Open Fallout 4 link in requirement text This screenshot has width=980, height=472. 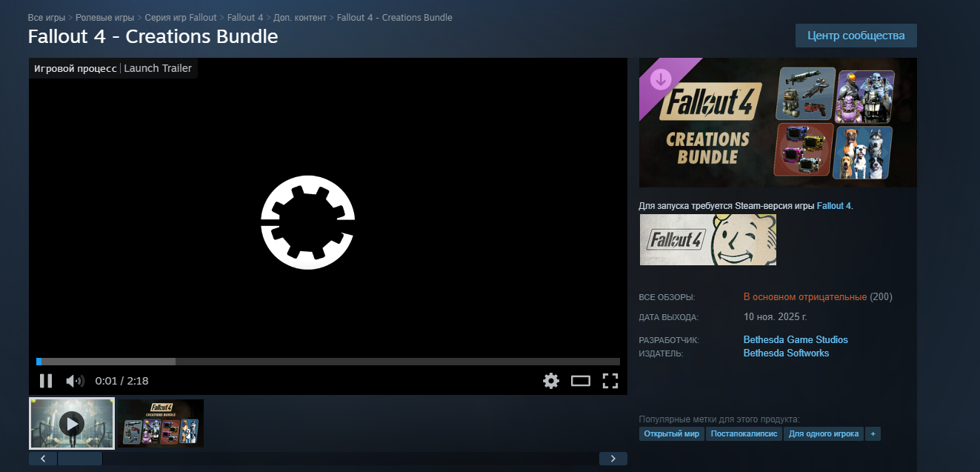tap(834, 206)
